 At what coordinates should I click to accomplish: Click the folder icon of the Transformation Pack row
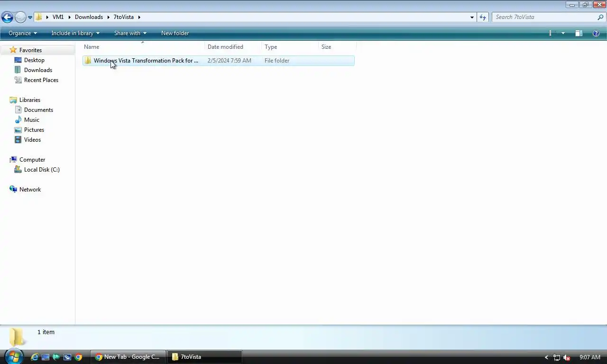(x=88, y=61)
